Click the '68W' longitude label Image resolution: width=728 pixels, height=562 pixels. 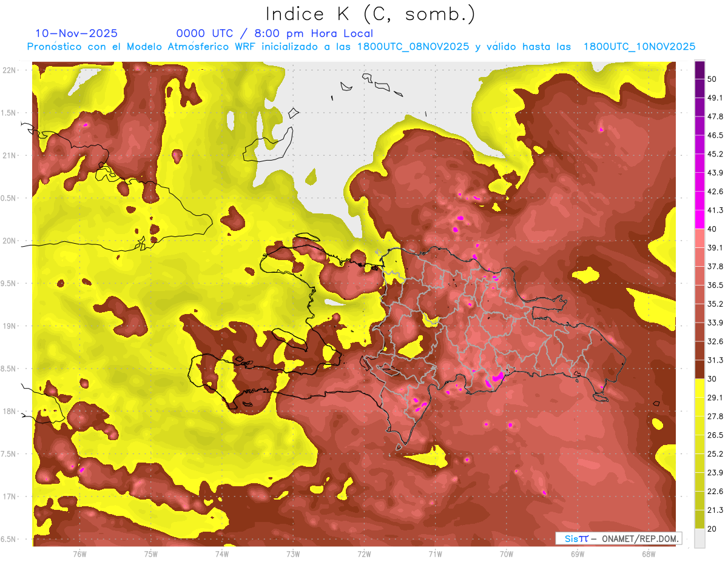click(x=649, y=554)
